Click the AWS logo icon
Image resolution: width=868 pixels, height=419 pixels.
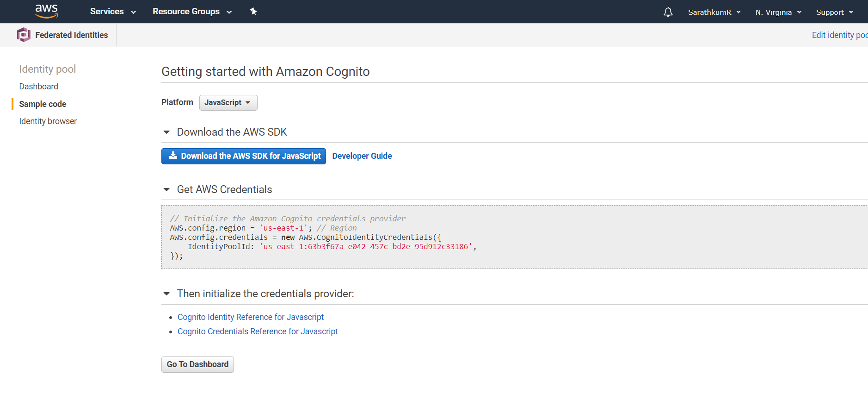tap(46, 11)
